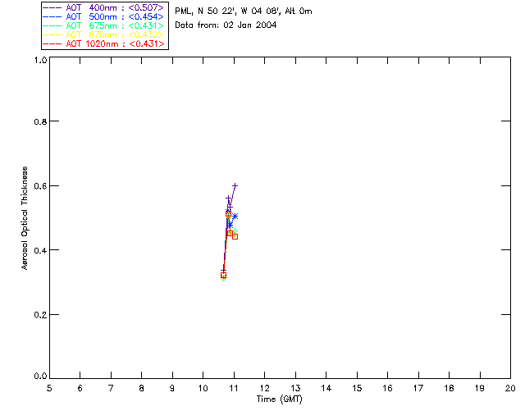Click x-axis tick label 18
Image resolution: width=525 pixels, height=420 pixels.
pos(450,388)
